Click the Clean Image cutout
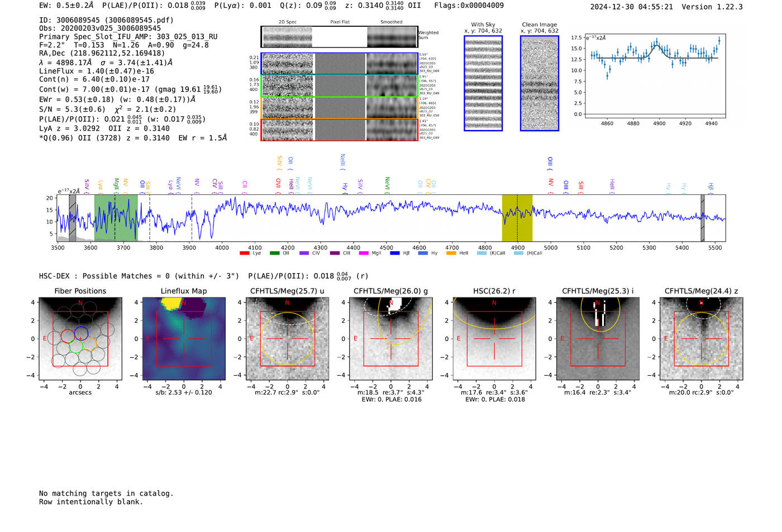Image resolution: width=782 pixels, height=532 pixels. pos(540,83)
